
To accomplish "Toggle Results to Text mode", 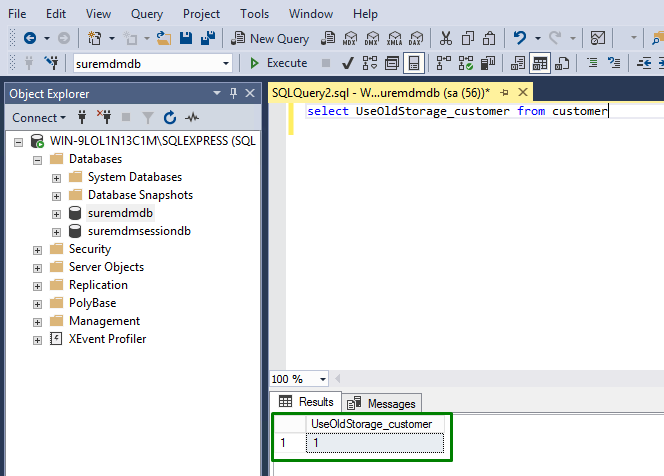I will [x=517, y=64].
